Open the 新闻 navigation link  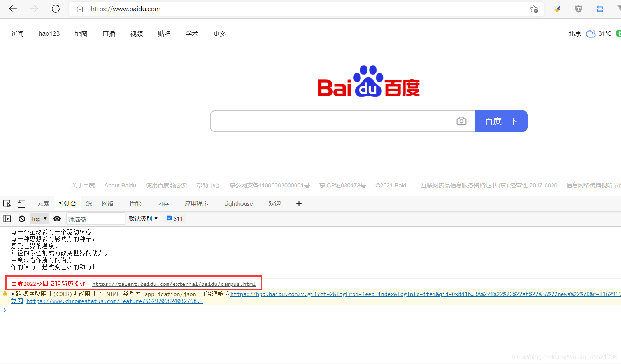click(x=17, y=33)
